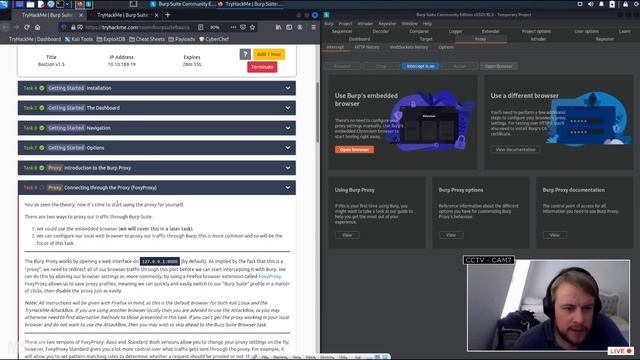Open the Logger tab
The width and height of the screenshot is (640, 360).
coord(456,31)
